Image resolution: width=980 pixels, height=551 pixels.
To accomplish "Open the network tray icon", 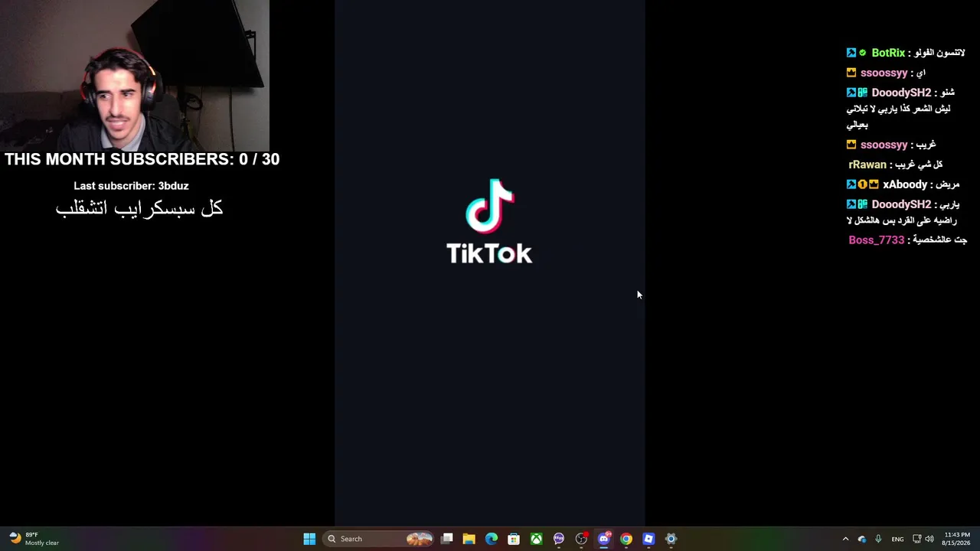I will tap(916, 539).
